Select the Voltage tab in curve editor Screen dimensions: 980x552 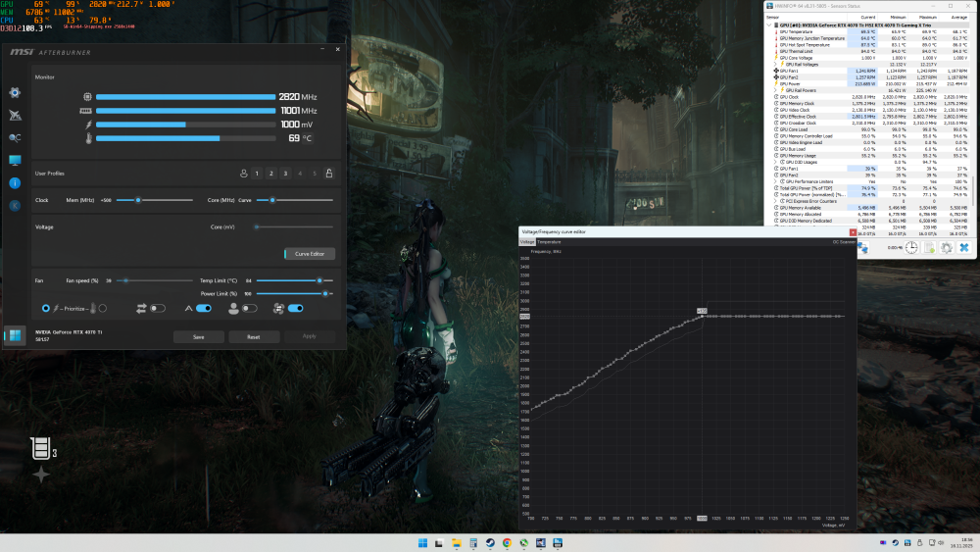(527, 241)
